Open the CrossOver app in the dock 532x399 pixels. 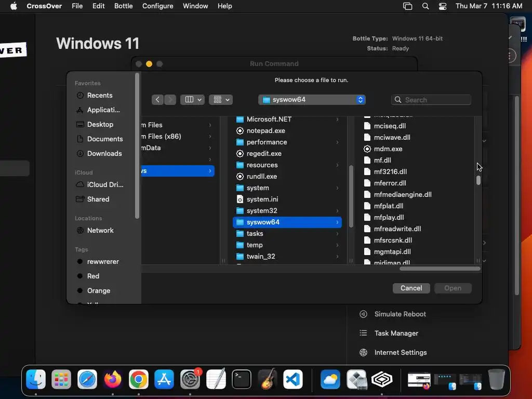[382, 379]
